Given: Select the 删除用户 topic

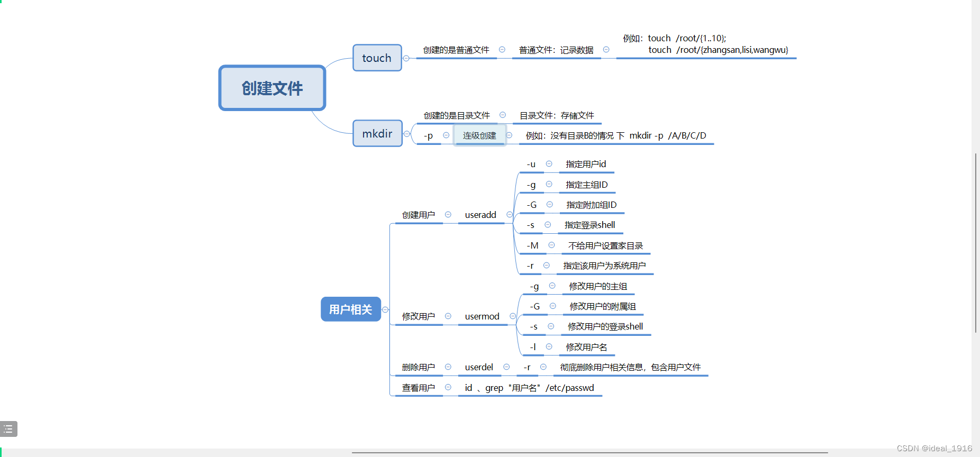Looking at the screenshot, I should click(x=419, y=367).
